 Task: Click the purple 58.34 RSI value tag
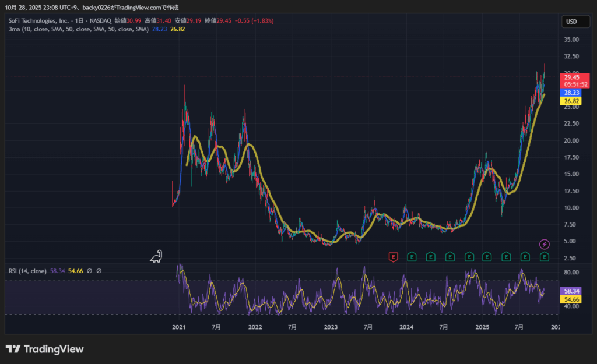point(571,291)
